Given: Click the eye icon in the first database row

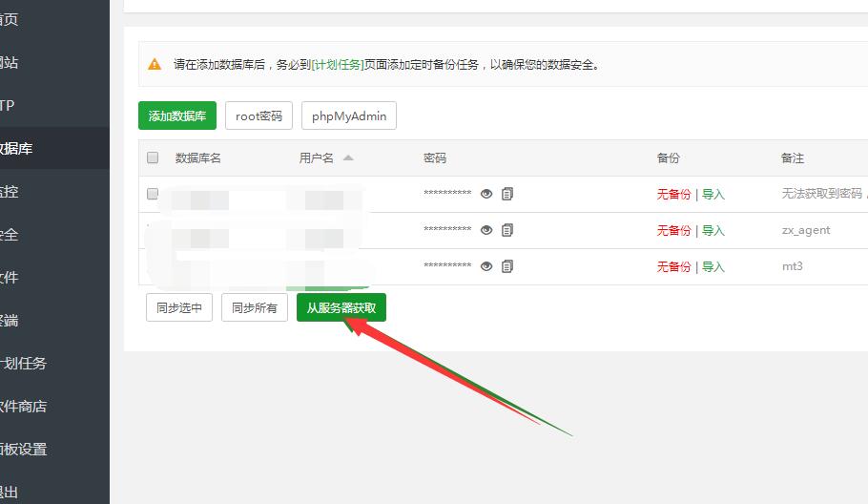Looking at the screenshot, I should pos(486,194).
